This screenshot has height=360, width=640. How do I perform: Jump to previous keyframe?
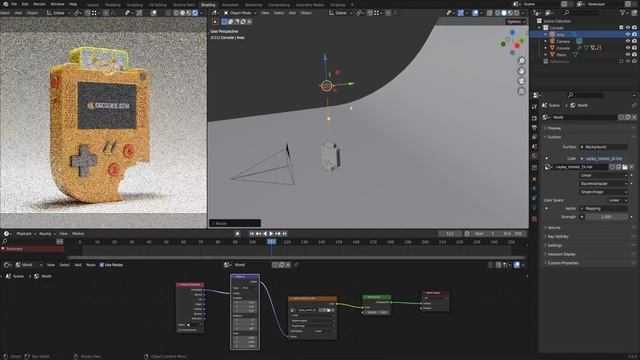click(258, 234)
